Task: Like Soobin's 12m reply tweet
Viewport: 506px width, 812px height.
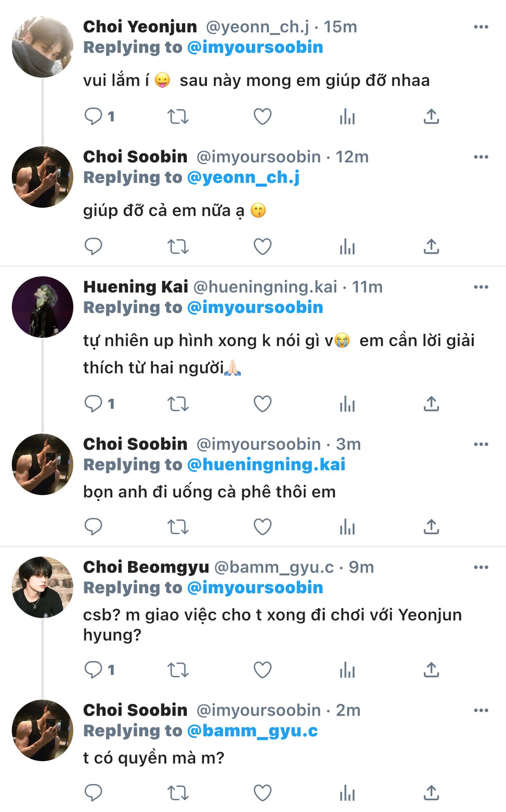Action: click(262, 247)
